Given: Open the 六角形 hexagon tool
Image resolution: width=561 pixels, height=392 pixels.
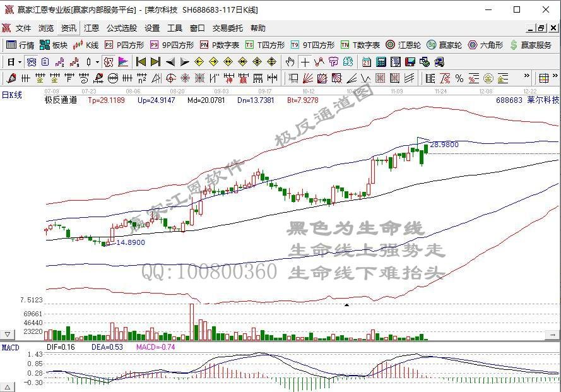Looking at the screenshot, I should pos(485,45).
